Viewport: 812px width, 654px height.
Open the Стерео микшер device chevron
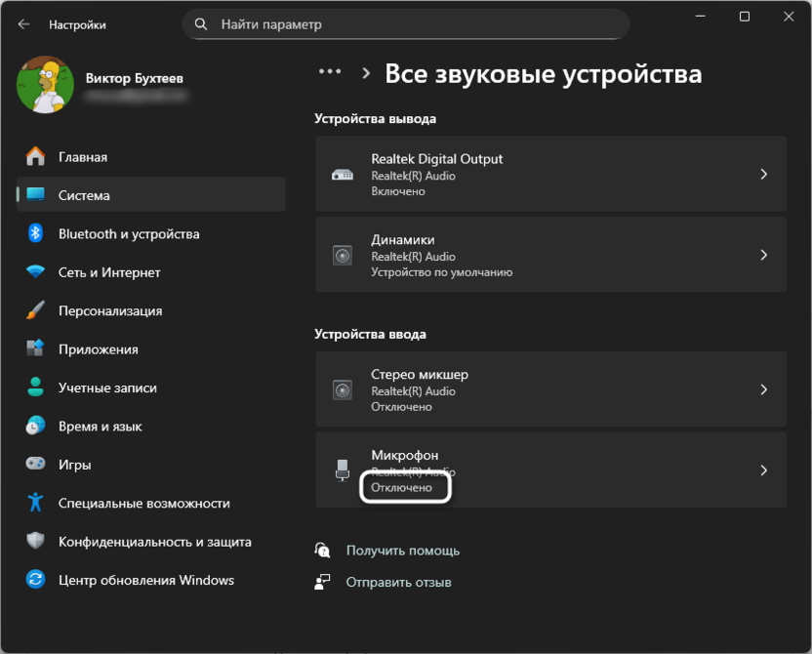(764, 389)
